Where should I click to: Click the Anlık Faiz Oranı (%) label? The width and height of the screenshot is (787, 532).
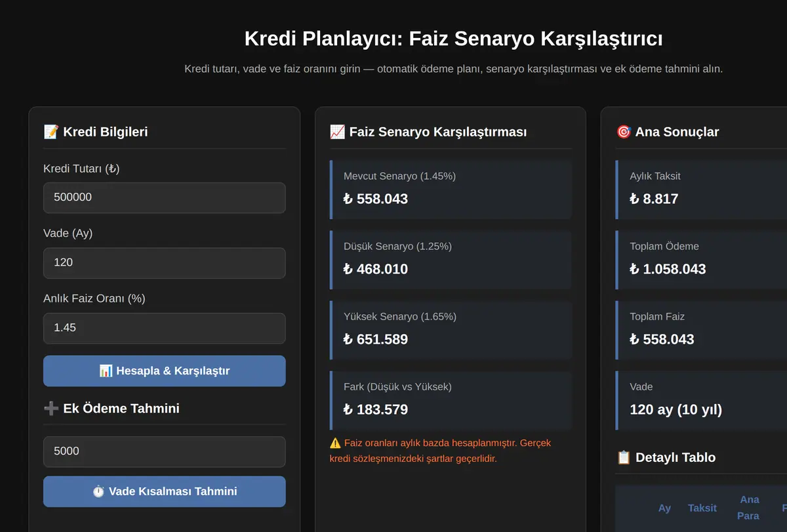coord(94,298)
